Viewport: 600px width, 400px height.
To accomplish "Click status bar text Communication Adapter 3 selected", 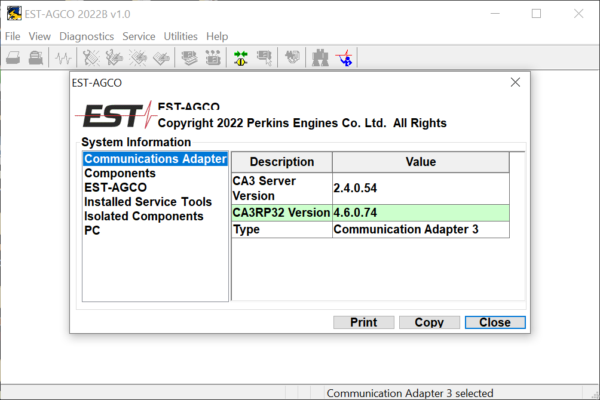I will [410, 393].
